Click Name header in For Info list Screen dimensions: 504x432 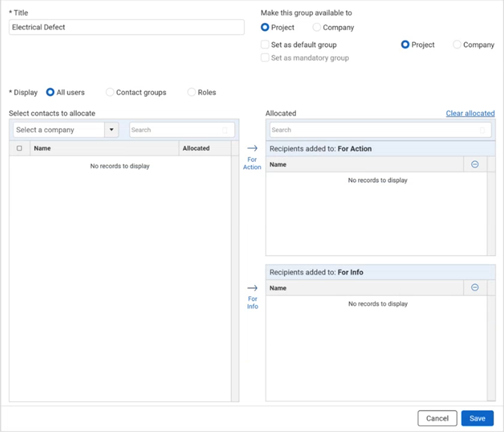(365, 288)
